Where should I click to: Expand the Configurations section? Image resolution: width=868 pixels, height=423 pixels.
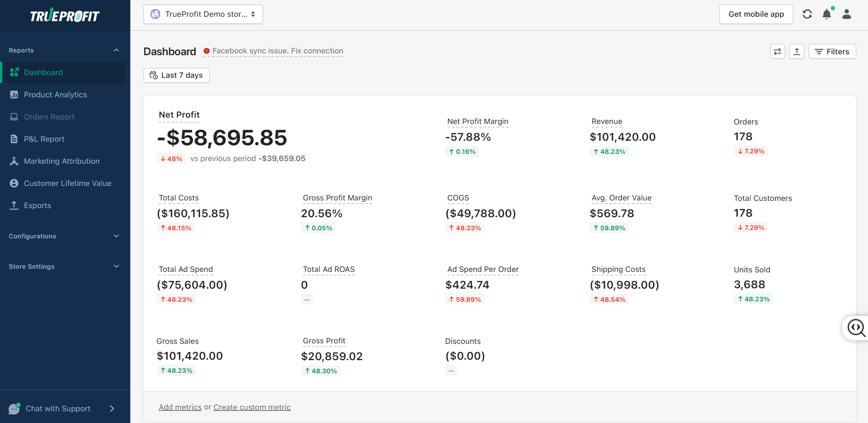(x=116, y=236)
